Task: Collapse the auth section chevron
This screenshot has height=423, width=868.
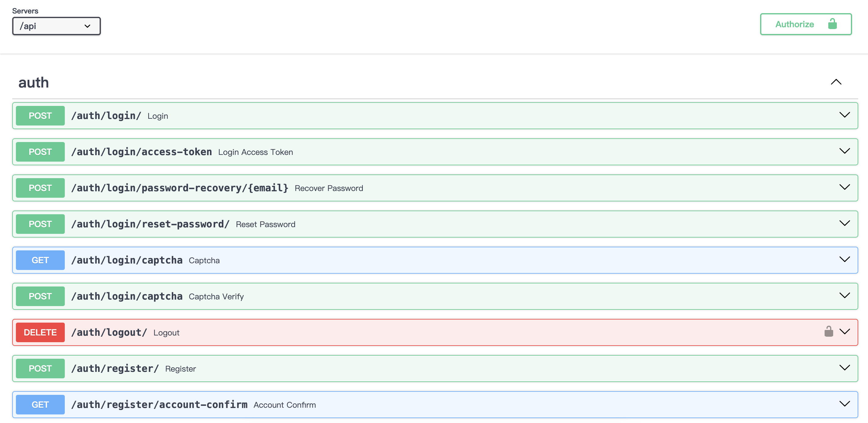Action: pyautogui.click(x=836, y=82)
